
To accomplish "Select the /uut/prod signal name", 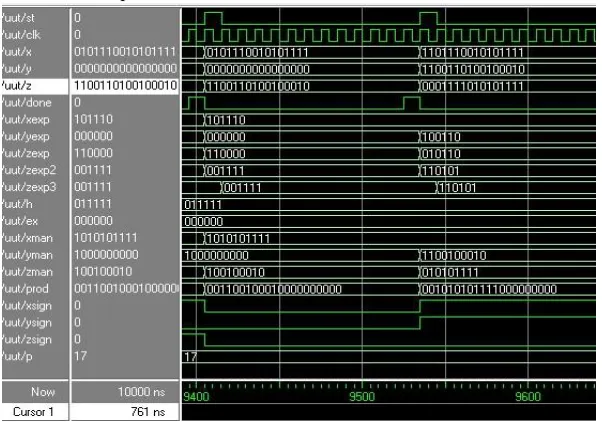I will pyautogui.click(x=25, y=289).
